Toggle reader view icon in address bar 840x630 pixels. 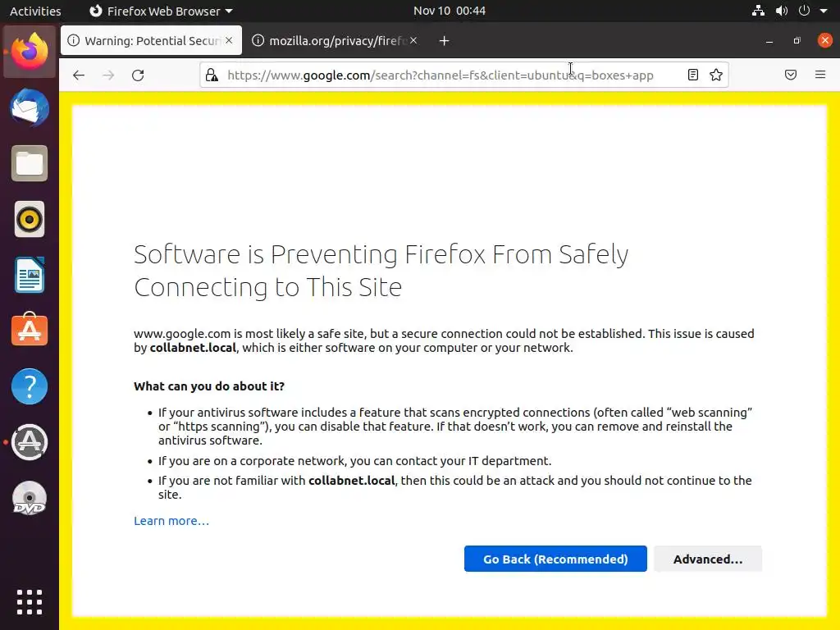(x=693, y=75)
